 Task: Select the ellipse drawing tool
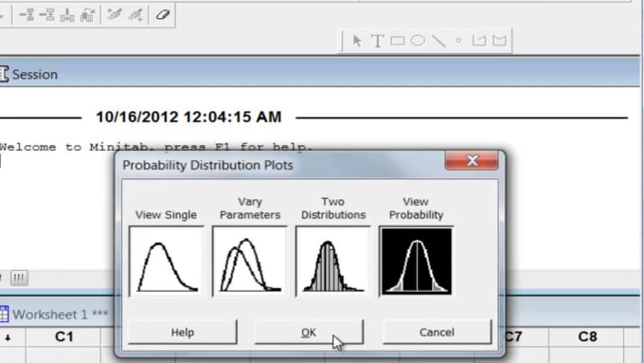click(x=418, y=41)
